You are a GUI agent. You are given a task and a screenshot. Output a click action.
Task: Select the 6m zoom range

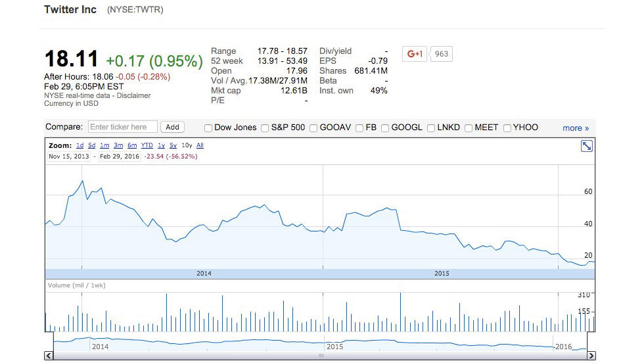(132, 145)
